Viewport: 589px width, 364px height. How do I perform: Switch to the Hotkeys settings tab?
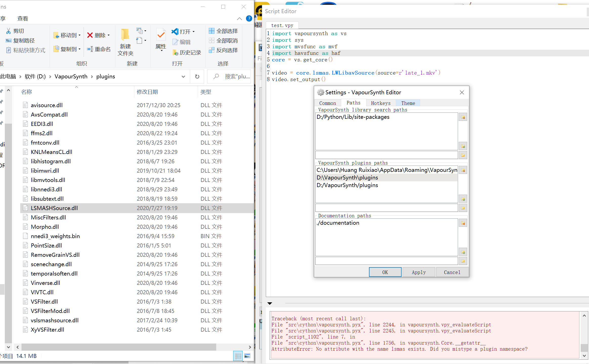pos(381,103)
